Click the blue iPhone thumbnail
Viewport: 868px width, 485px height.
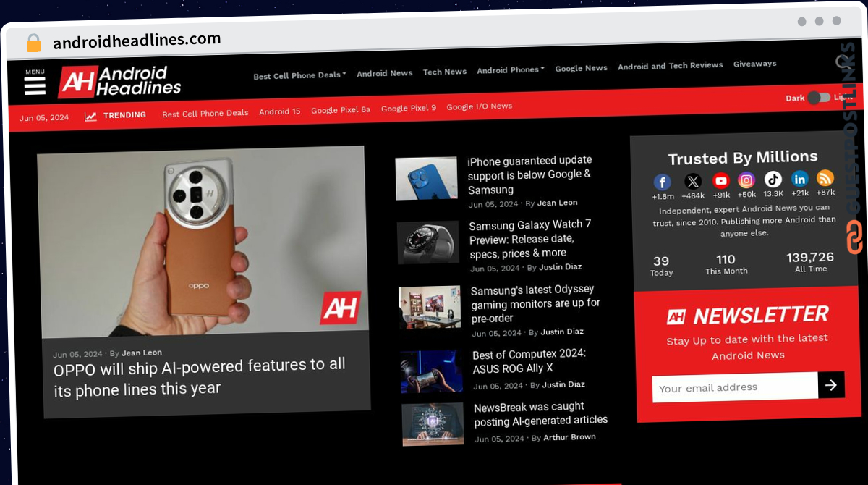tap(427, 178)
